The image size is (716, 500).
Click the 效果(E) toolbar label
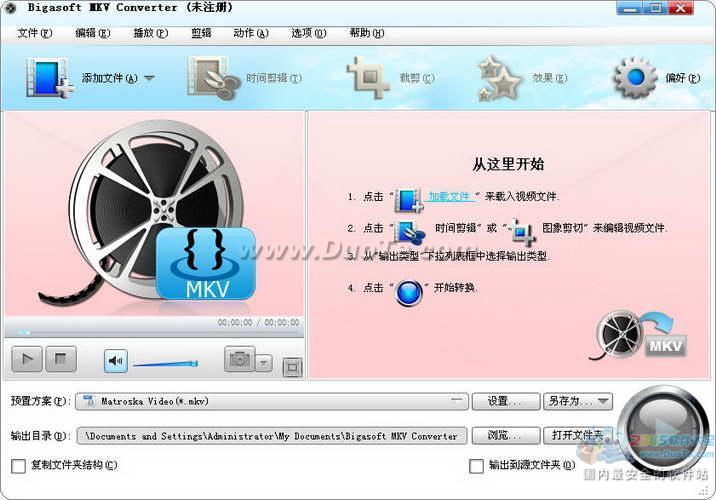[550, 78]
